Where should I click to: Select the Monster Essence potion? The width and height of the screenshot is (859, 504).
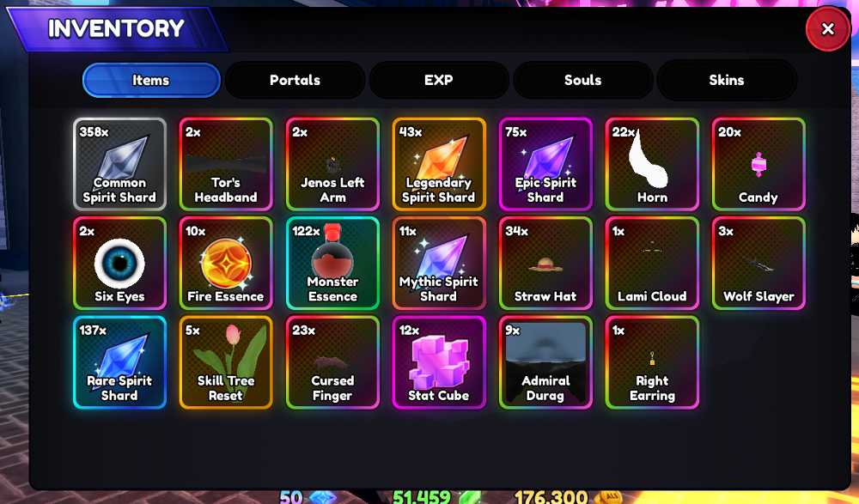pyautogui.click(x=332, y=264)
